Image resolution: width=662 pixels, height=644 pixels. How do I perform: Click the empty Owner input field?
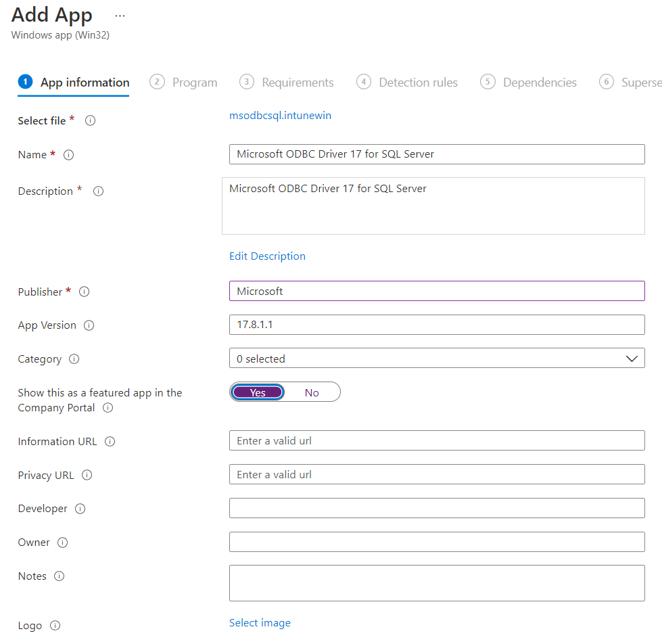pyautogui.click(x=437, y=542)
